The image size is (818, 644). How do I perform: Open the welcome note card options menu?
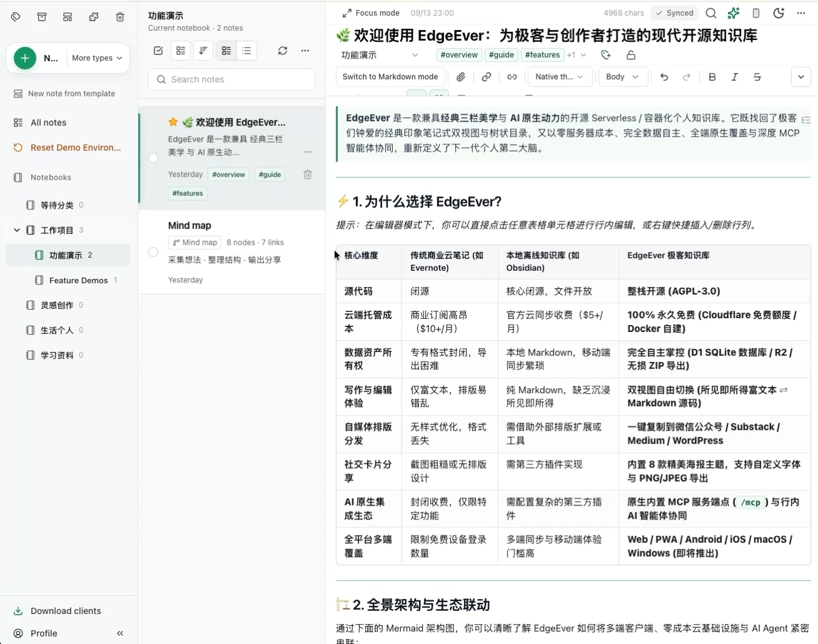pos(307,152)
